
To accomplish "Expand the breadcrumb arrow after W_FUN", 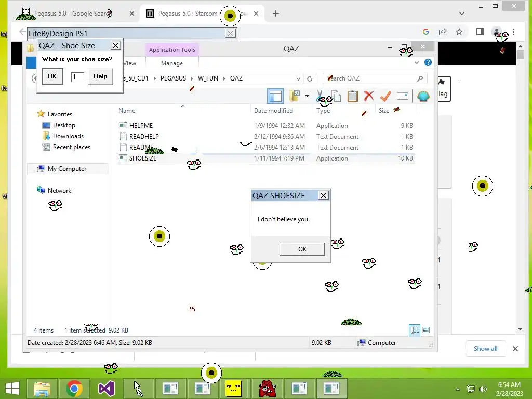I will tap(224, 78).
